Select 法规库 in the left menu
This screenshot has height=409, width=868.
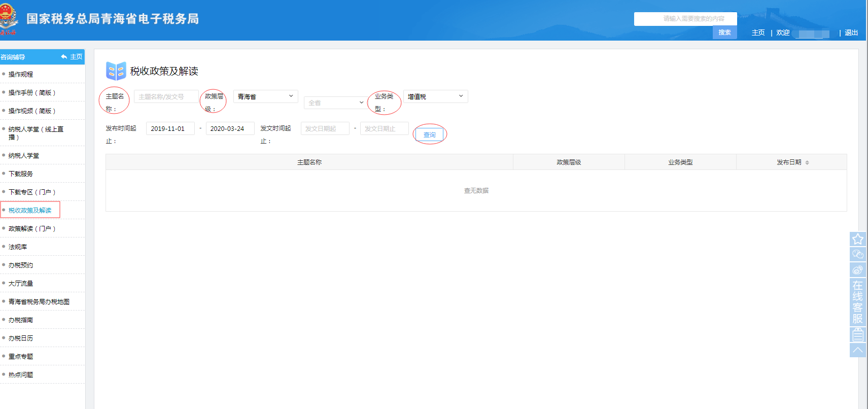point(18,247)
